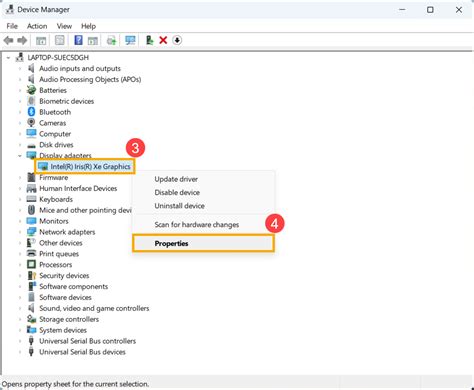The height and width of the screenshot is (390, 474).
Task: Collapse the LAPTOP-SUECSDGH root node
Action: 8,58
